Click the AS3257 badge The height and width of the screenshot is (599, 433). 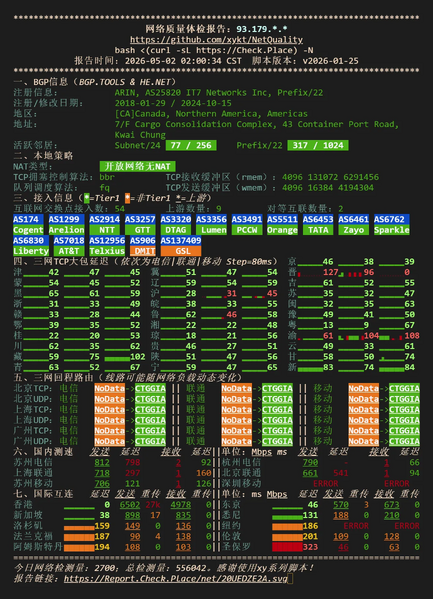pyautogui.click(x=140, y=219)
